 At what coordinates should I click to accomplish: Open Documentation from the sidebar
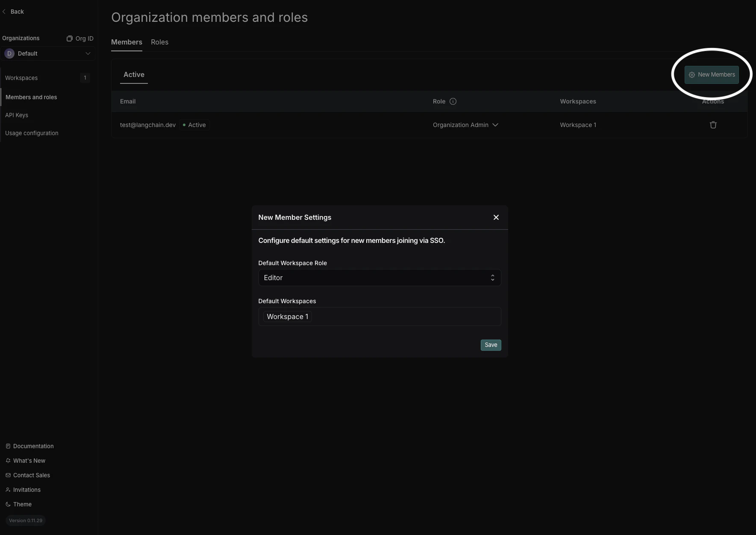(33, 446)
